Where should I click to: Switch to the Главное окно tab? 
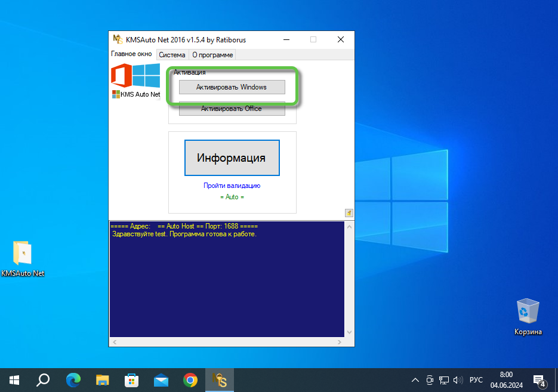[x=131, y=54]
